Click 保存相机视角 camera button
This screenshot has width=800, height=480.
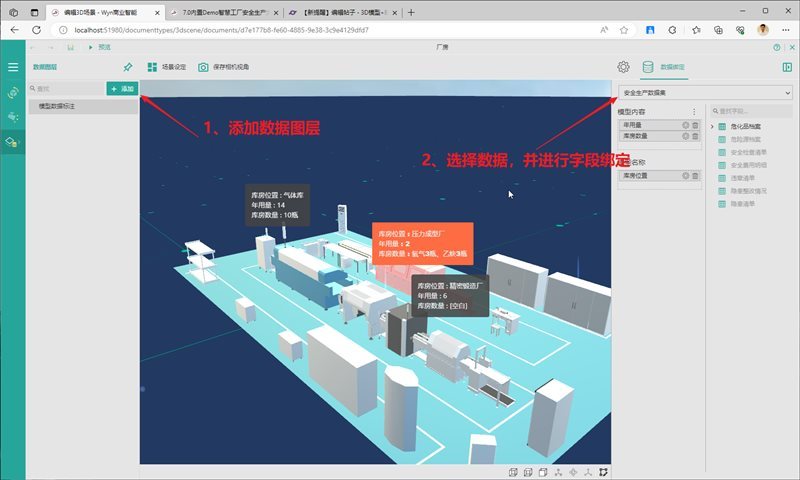[x=223, y=67]
